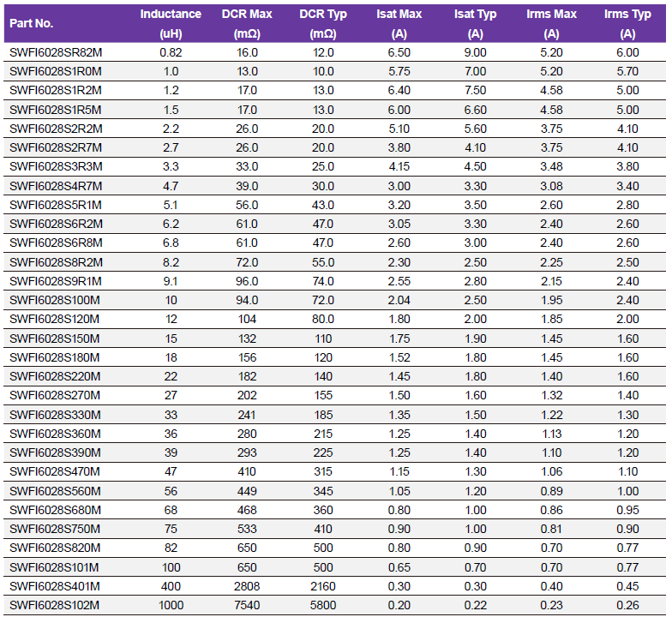Click the Irms Typ column header
672x629 pixels.
coord(627,24)
